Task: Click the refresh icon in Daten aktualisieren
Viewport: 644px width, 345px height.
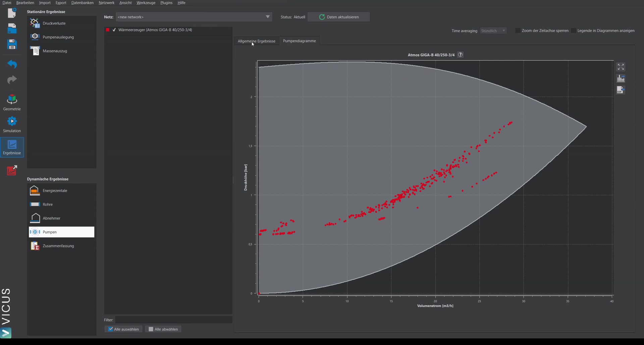Action: click(322, 17)
